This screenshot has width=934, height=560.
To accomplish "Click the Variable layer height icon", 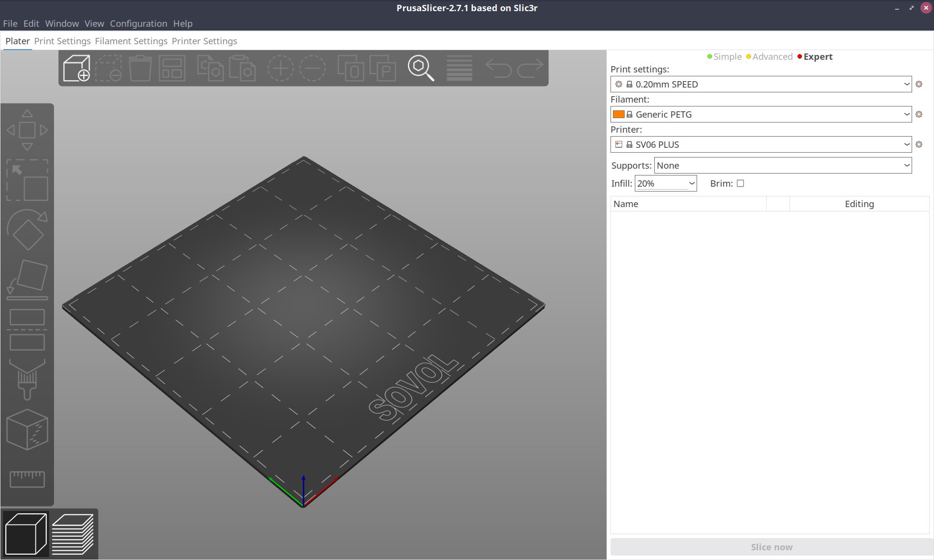I will (459, 68).
